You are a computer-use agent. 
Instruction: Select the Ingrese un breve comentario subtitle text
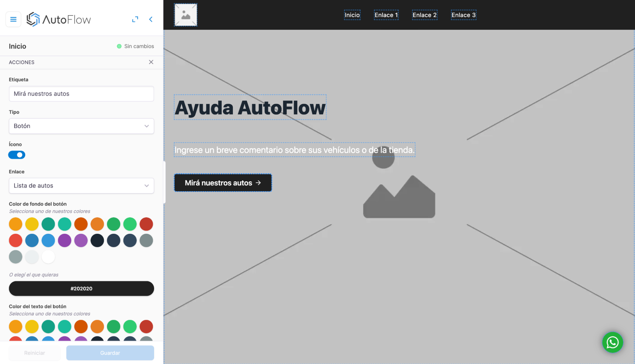click(x=294, y=150)
